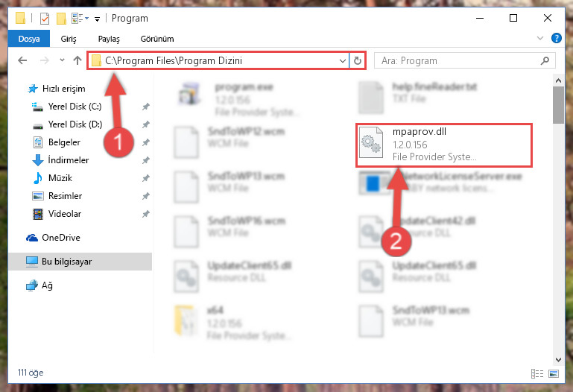
Task: Switch to the Görünüm tab
Action: click(157, 39)
